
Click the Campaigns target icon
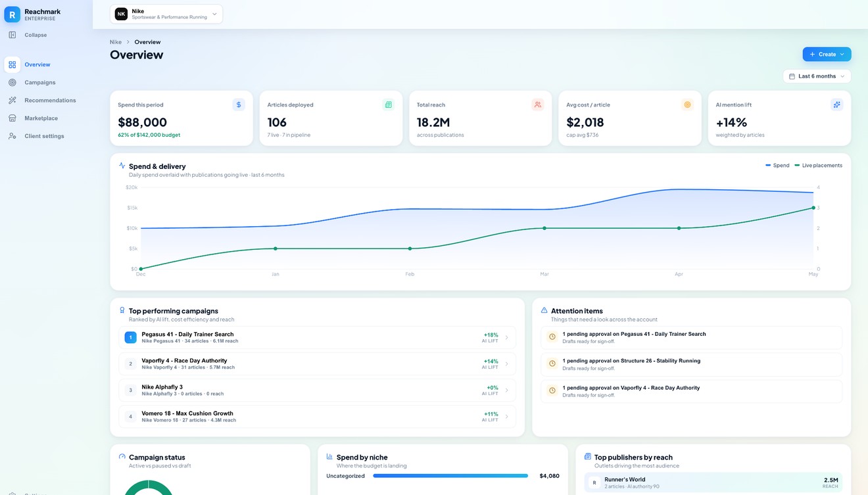(12, 82)
